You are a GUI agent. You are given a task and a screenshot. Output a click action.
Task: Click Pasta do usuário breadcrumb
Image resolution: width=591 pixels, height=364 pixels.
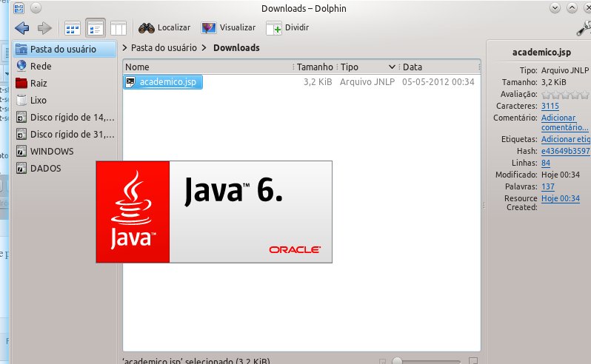coord(164,48)
